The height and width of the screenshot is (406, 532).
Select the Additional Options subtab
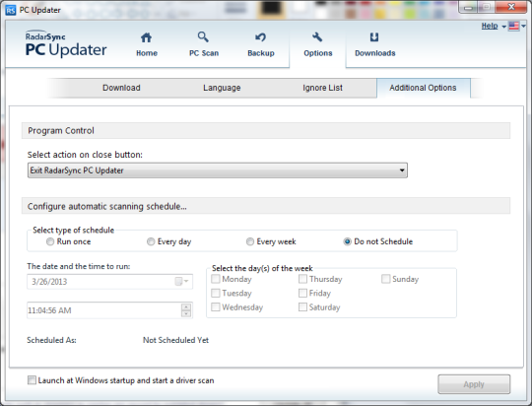pyautogui.click(x=423, y=88)
